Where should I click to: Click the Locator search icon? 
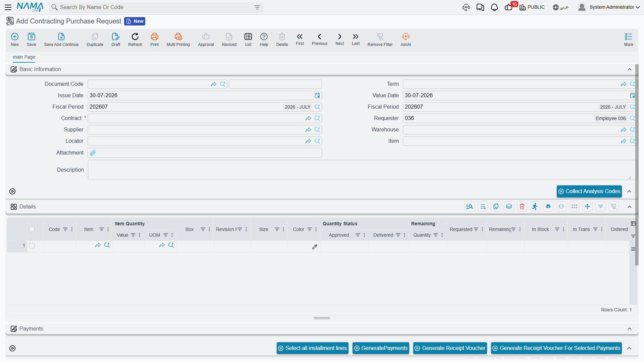(x=317, y=141)
